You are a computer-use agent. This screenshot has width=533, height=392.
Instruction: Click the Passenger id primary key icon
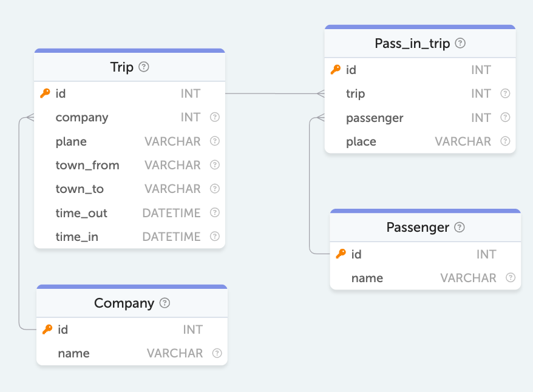pos(341,254)
